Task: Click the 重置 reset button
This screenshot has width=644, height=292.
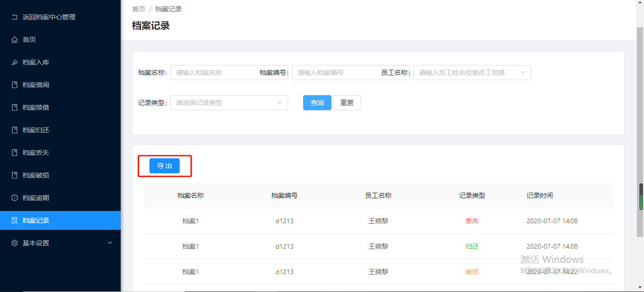Action: point(347,103)
